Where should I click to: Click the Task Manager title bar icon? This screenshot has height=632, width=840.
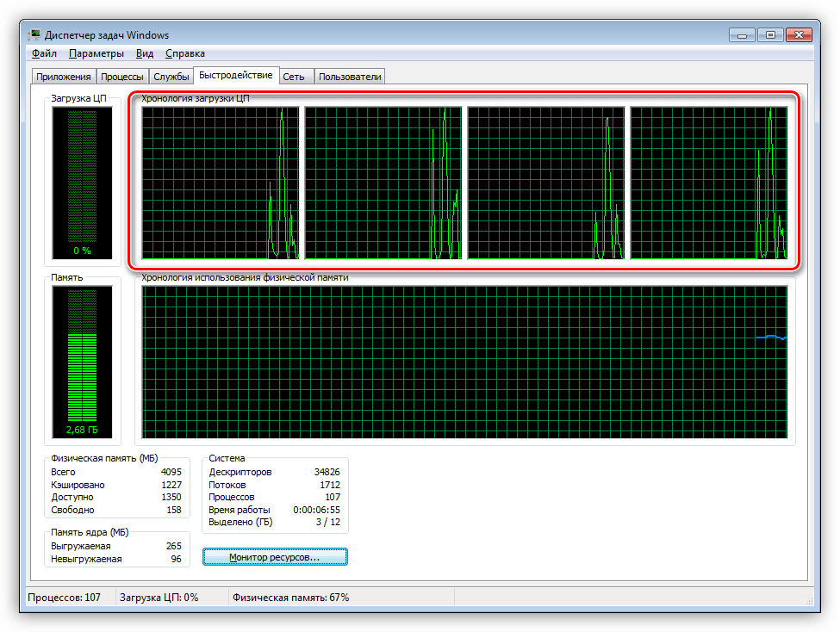coord(34,35)
